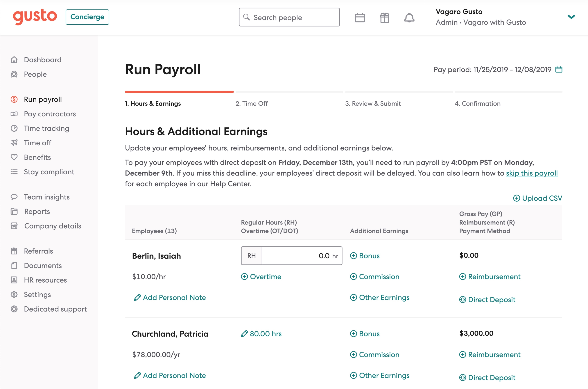
Task: Open the gift referrals icon in the header
Action: click(385, 17)
